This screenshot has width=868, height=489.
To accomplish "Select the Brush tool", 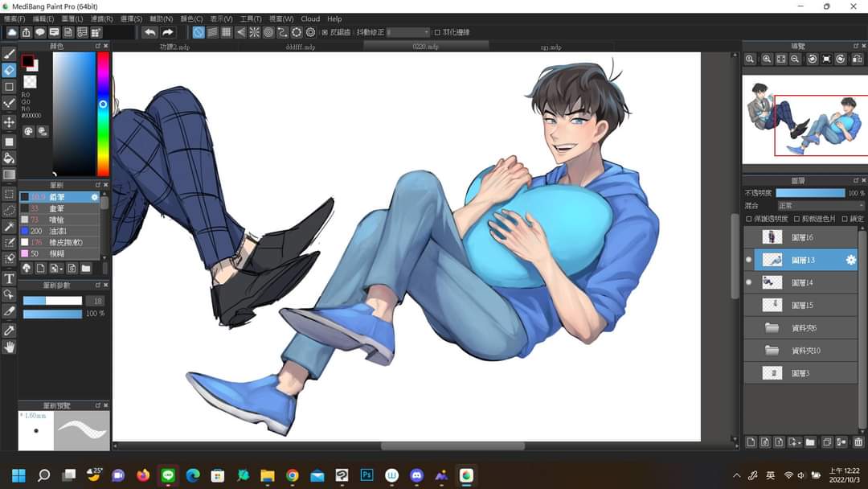I will coord(9,54).
